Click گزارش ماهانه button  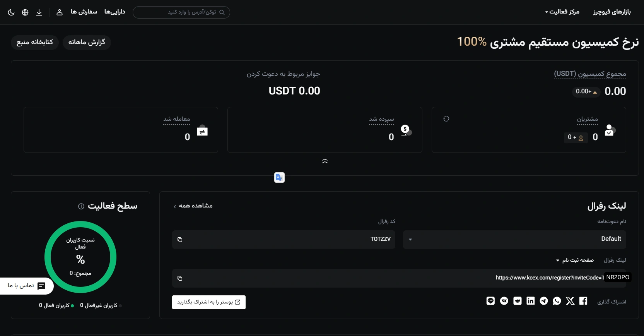(x=87, y=42)
